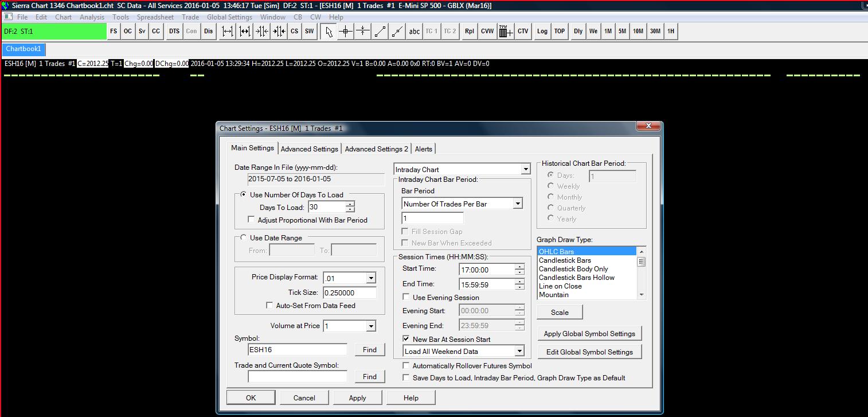
Task: Click the Rpl replay toolbar button
Action: pyautogui.click(x=470, y=32)
